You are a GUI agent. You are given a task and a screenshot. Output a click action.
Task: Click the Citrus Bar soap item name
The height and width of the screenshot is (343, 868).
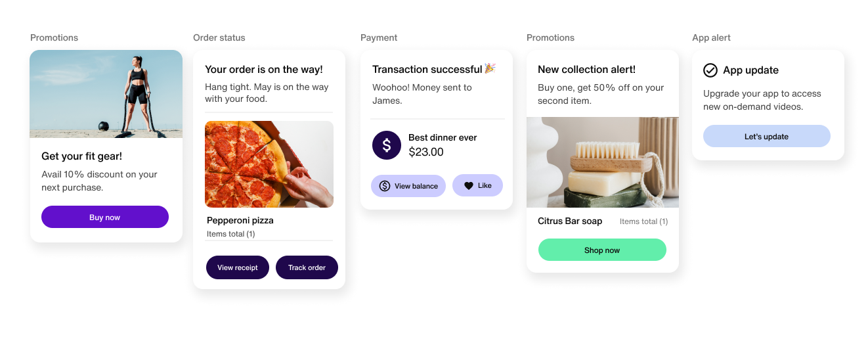pos(570,221)
